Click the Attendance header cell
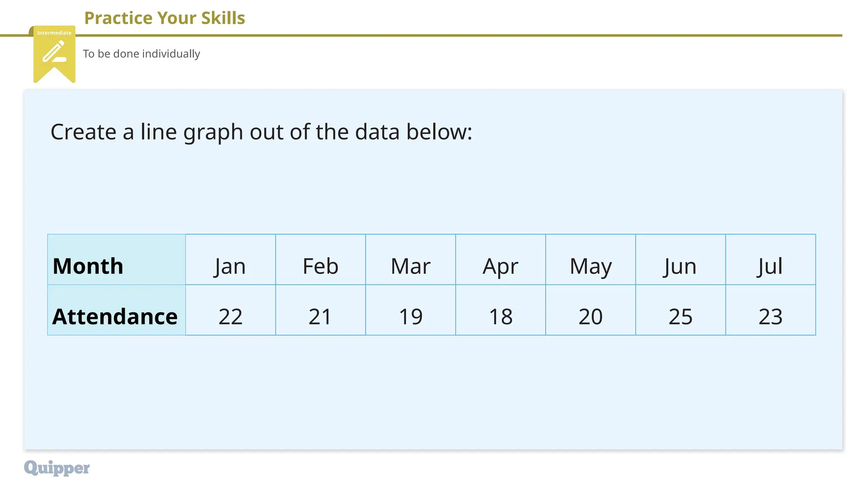 pyautogui.click(x=117, y=310)
